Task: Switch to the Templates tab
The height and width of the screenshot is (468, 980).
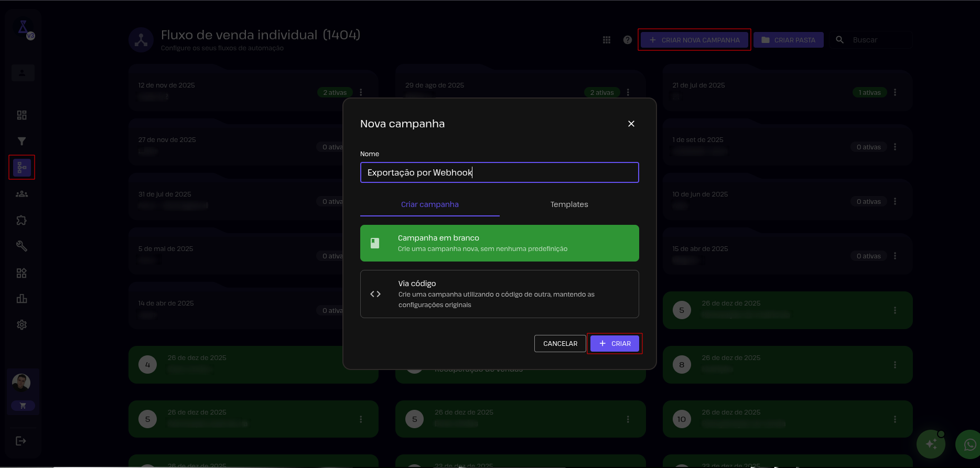Action: click(569, 204)
